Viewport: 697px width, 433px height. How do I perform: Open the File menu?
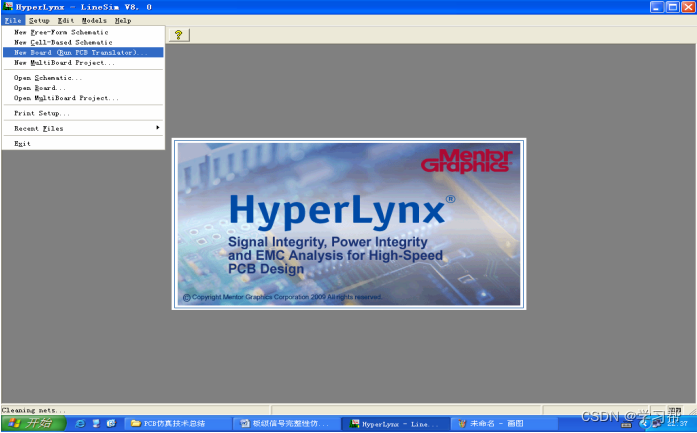(x=13, y=20)
